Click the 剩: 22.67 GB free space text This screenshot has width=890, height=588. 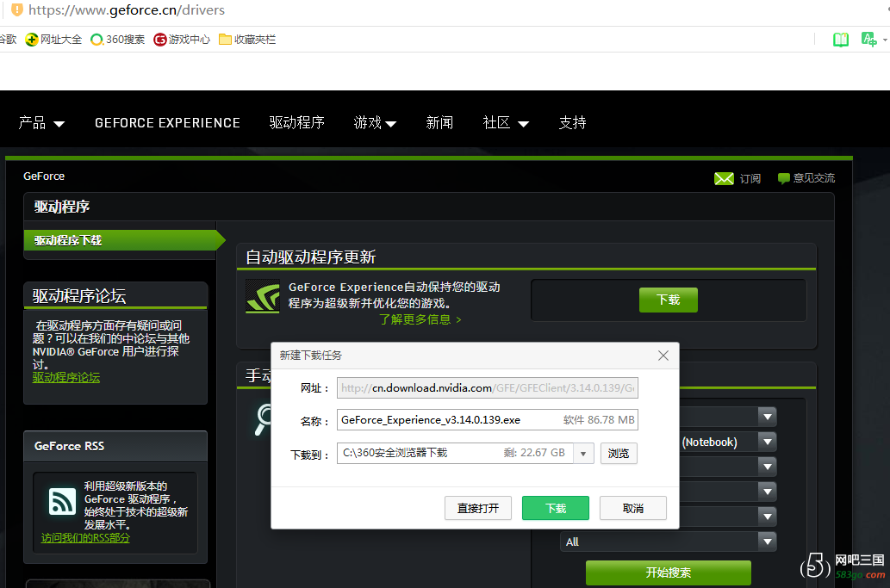pyautogui.click(x=534, y=453)
